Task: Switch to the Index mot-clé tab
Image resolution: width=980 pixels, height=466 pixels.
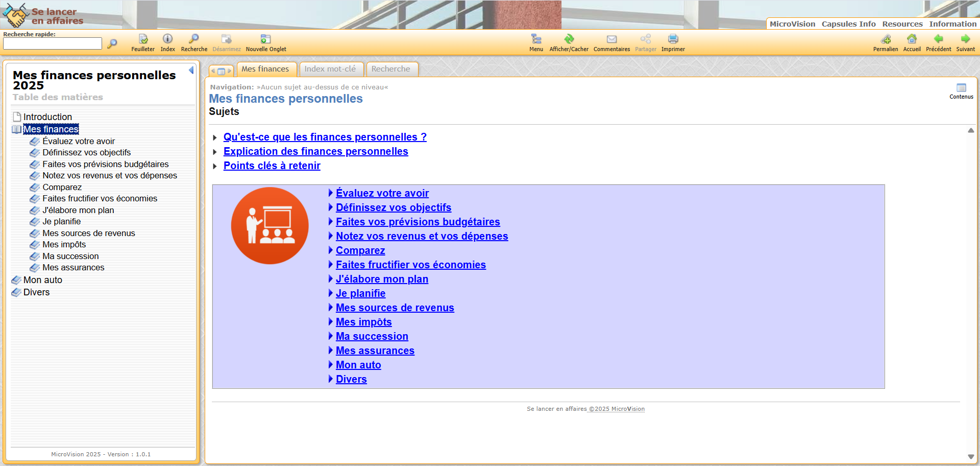Action: [x=330, y=69]
